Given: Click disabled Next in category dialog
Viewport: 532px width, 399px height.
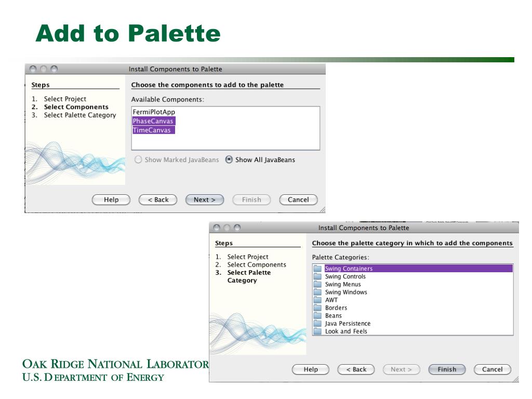Looking at the screenshot, I should [402, 369].
